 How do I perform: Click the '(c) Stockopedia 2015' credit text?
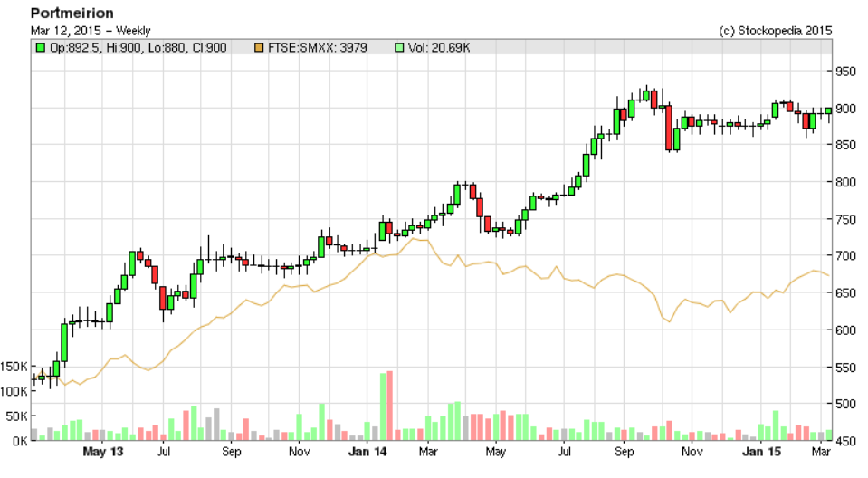(775, 31)
